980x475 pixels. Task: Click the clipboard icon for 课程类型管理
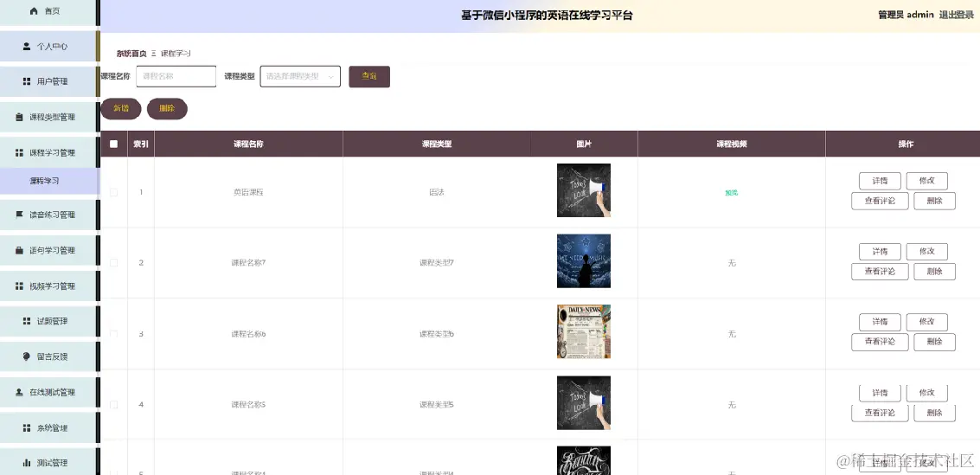tap(19, 117)
